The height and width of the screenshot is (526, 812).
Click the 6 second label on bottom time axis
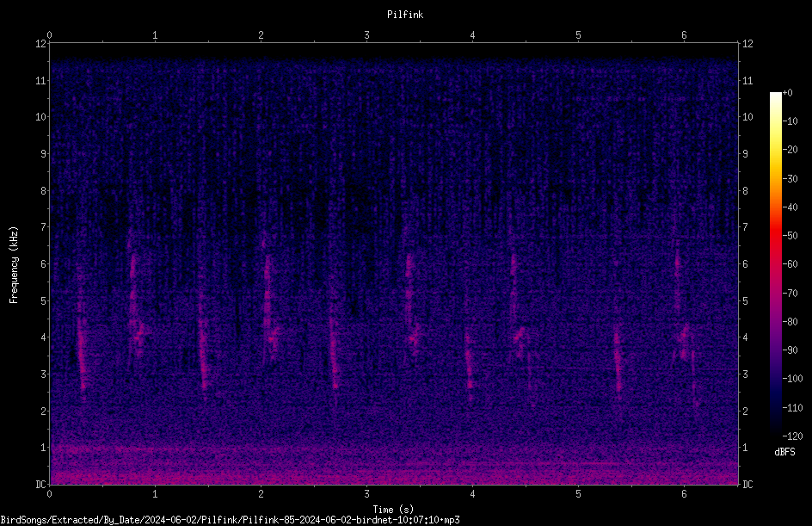tap(684, 494)
